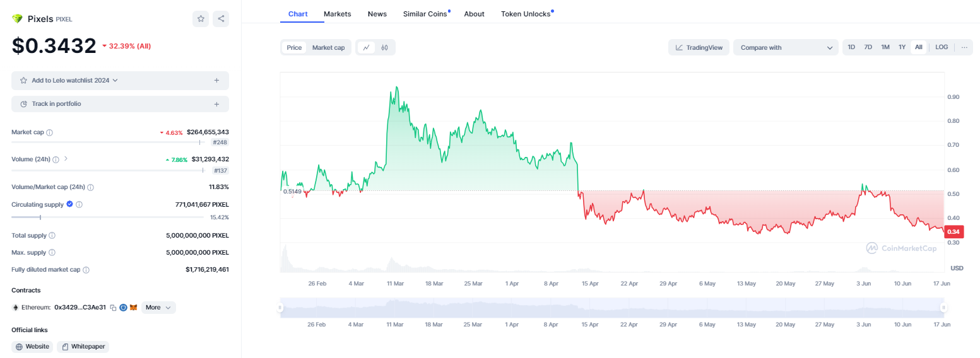Click the chart peak near 11 Mar
The width and height of the screenshot is (980, 358).
click(396, 88)
